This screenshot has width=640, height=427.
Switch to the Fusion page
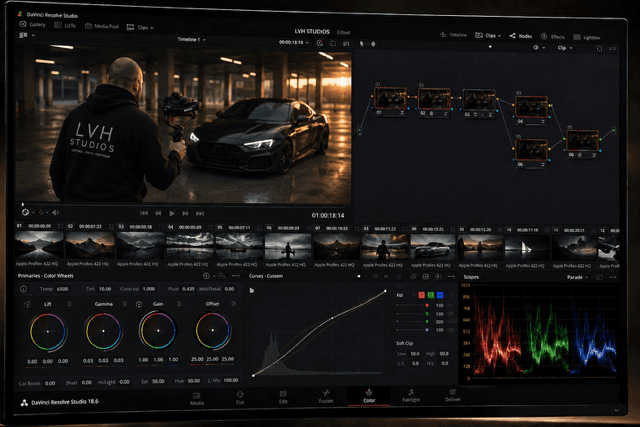tap(326, 396)
